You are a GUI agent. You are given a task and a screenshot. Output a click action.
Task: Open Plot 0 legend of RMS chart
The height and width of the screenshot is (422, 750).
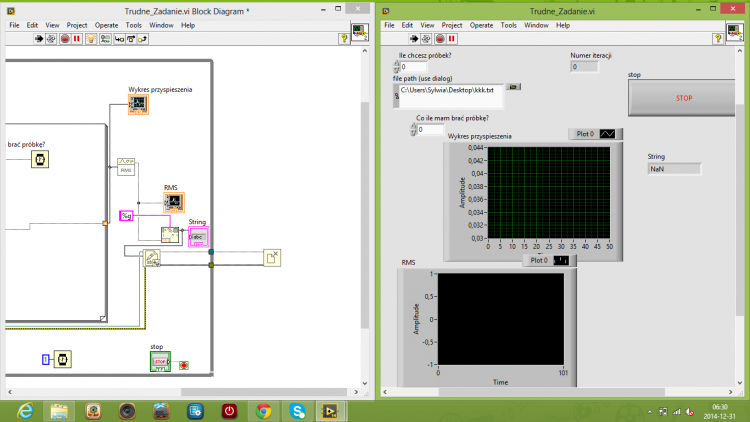click(x=550, y=260)
